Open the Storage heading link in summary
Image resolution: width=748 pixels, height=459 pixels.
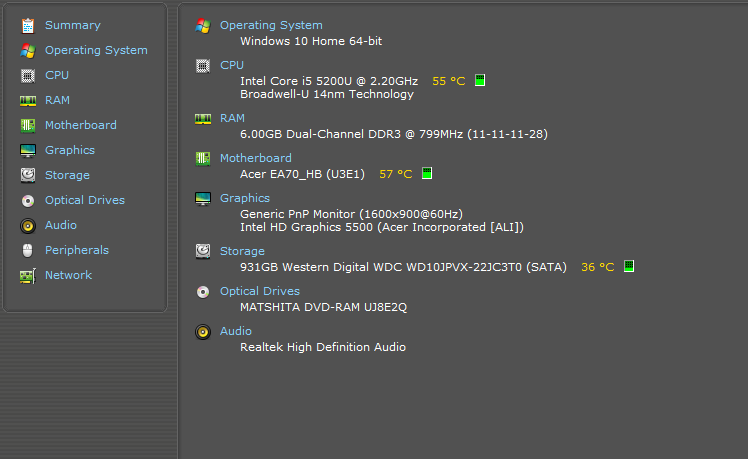pos(242,251)
